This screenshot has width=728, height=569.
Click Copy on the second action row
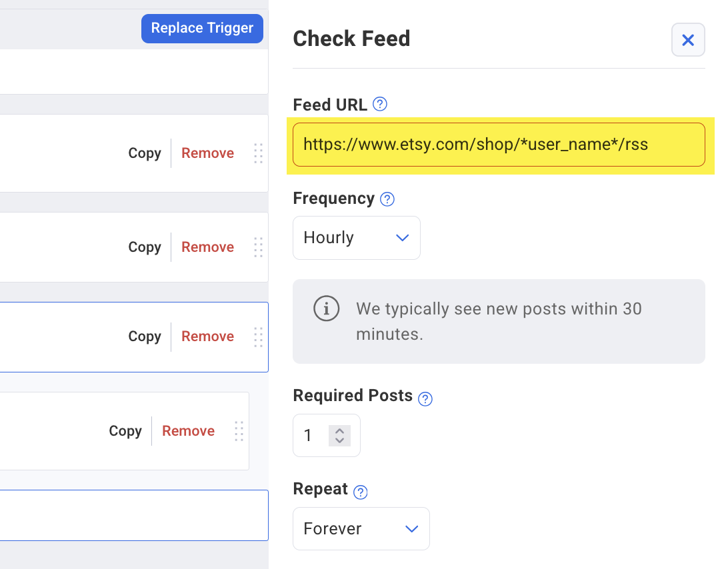click(145, 247)
